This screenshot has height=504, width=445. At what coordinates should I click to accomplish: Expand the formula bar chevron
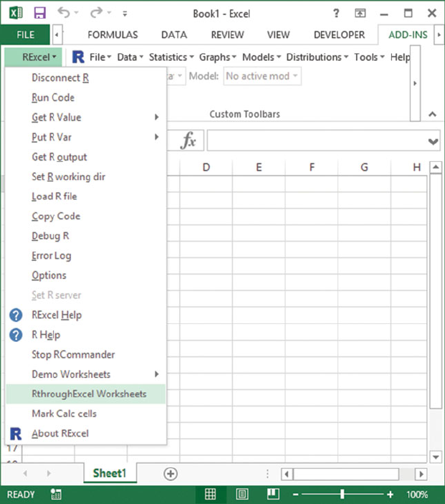[x=433, y=141]
